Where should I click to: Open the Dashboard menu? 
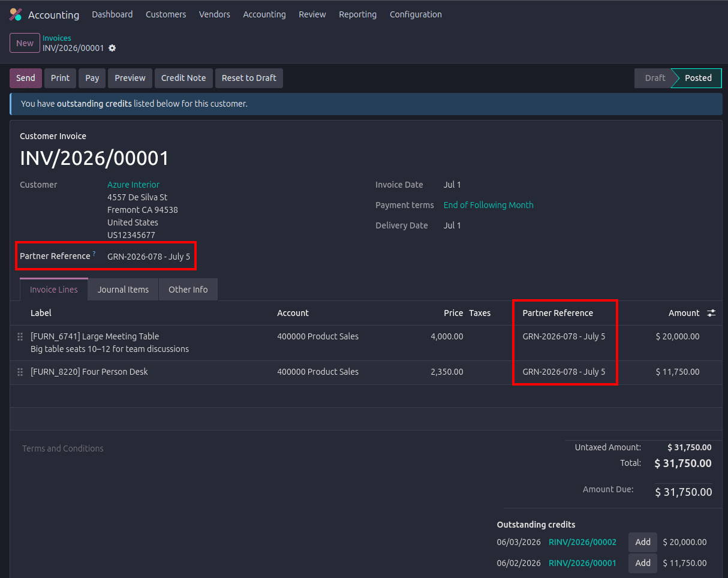point(112,14)
